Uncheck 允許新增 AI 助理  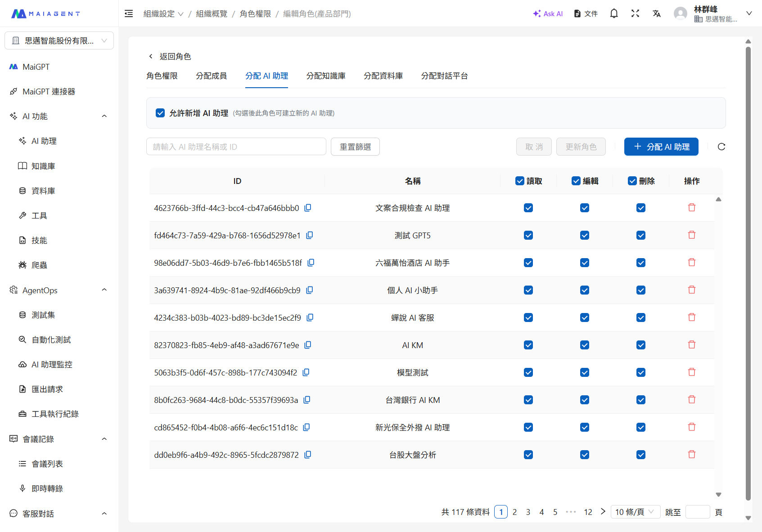(x=160, y=113)
